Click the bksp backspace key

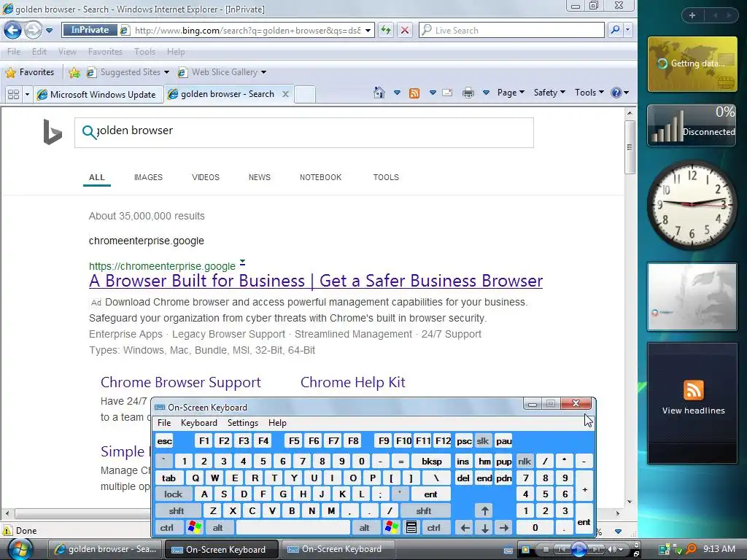(x=432, y=461)
